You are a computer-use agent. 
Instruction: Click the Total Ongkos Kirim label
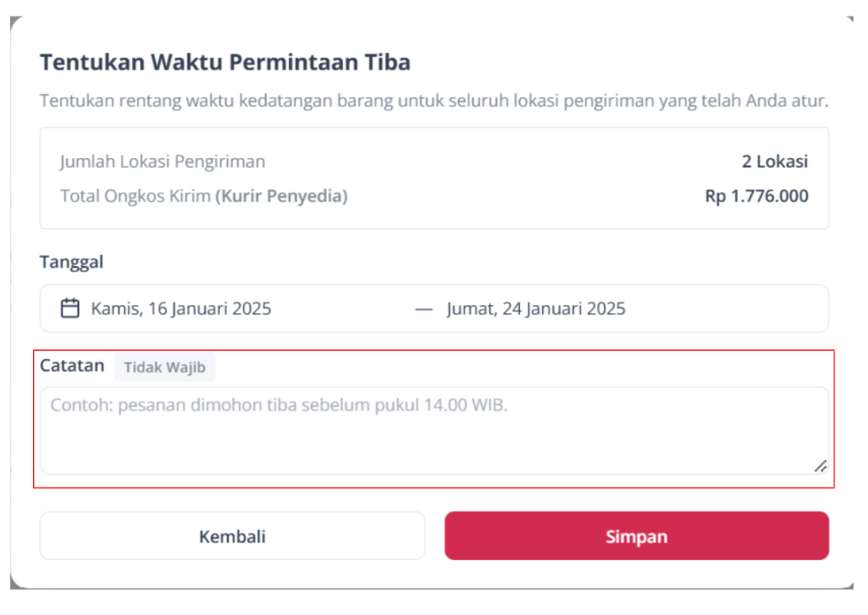136,196
